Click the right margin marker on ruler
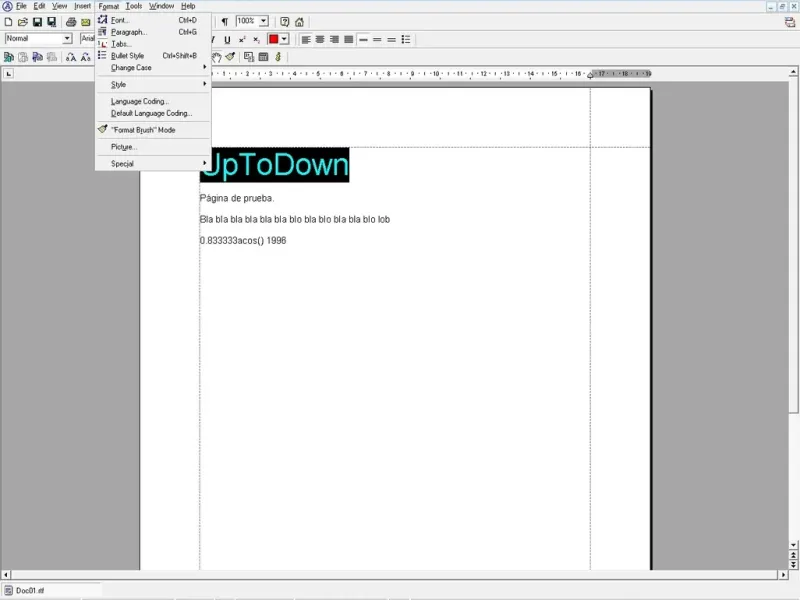 (590, 75)
